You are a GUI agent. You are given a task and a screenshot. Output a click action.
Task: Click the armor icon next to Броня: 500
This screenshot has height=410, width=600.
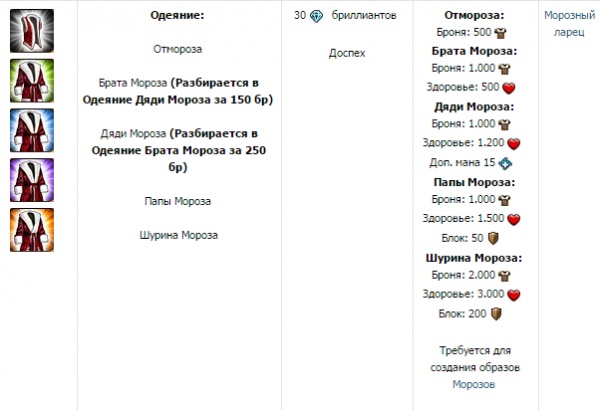click(501, 32)
